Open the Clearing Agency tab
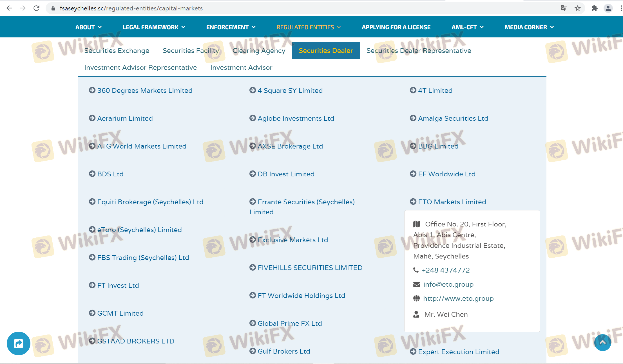This screenshot has height=364, width=623. 259,51
